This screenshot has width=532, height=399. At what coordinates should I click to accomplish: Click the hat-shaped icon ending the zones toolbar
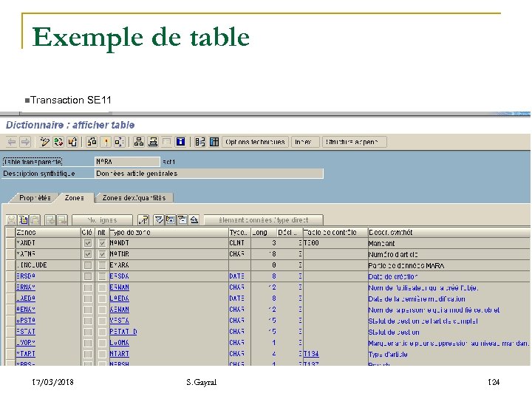194,220
